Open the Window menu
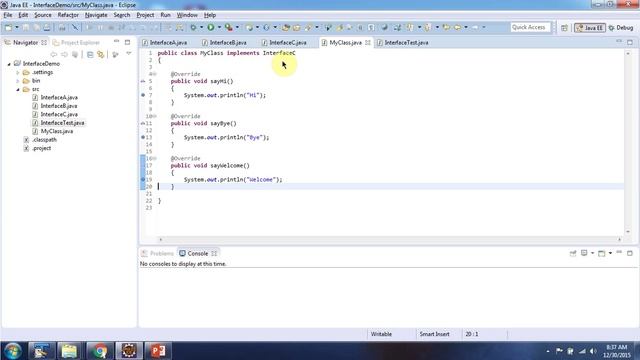This screenshot has height=360, width=640. pyautogui.click(x=187, y=15)
